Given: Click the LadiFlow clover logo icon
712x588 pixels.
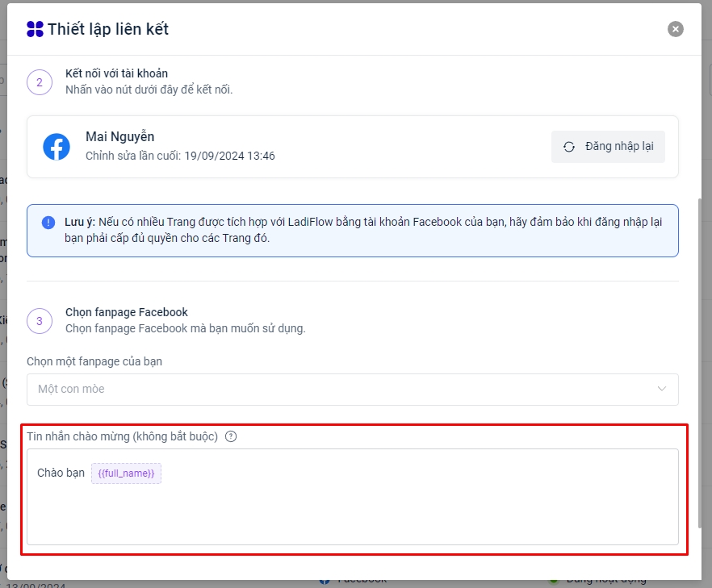Looking at the screenshot, I should (36, 29).
